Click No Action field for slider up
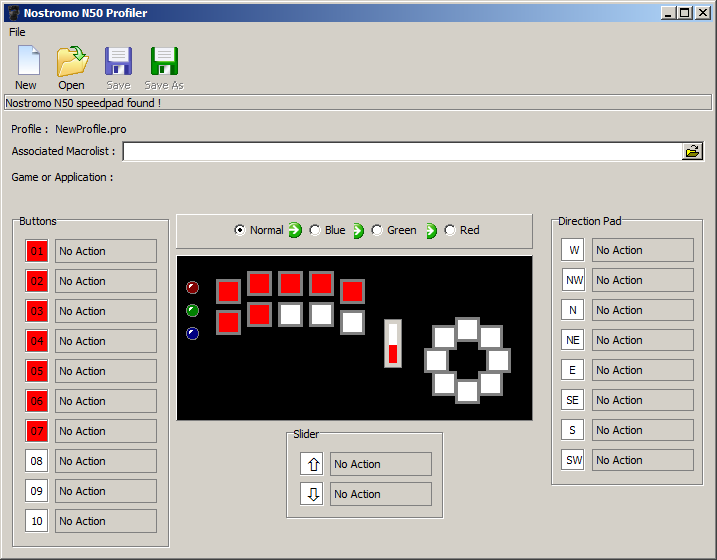The width and height of the screenshot is (717, 560). coord(381,464)
